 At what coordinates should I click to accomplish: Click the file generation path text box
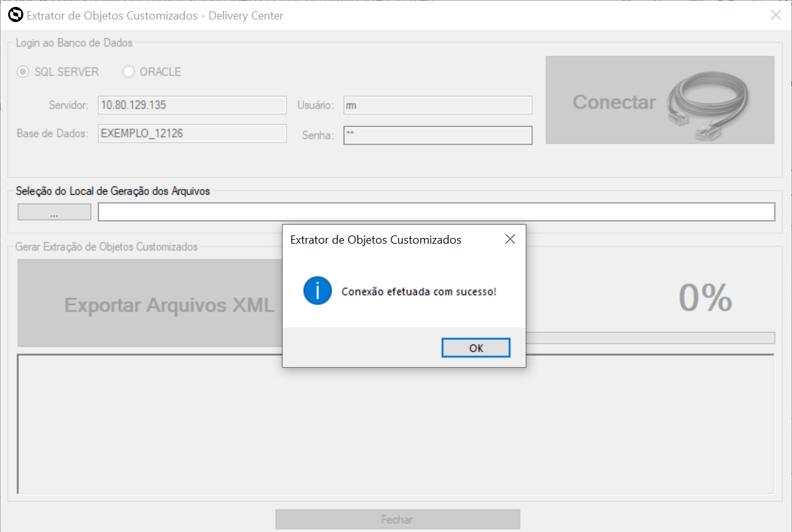pyautogui.click(x=436, y=212)
